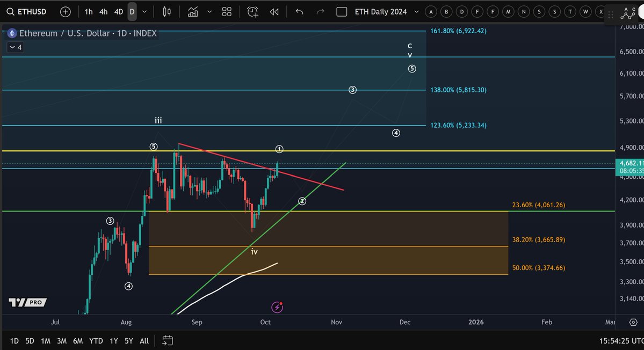Set the range to 1D
This screenshot has width=644, height=350.
pos(15,340)
